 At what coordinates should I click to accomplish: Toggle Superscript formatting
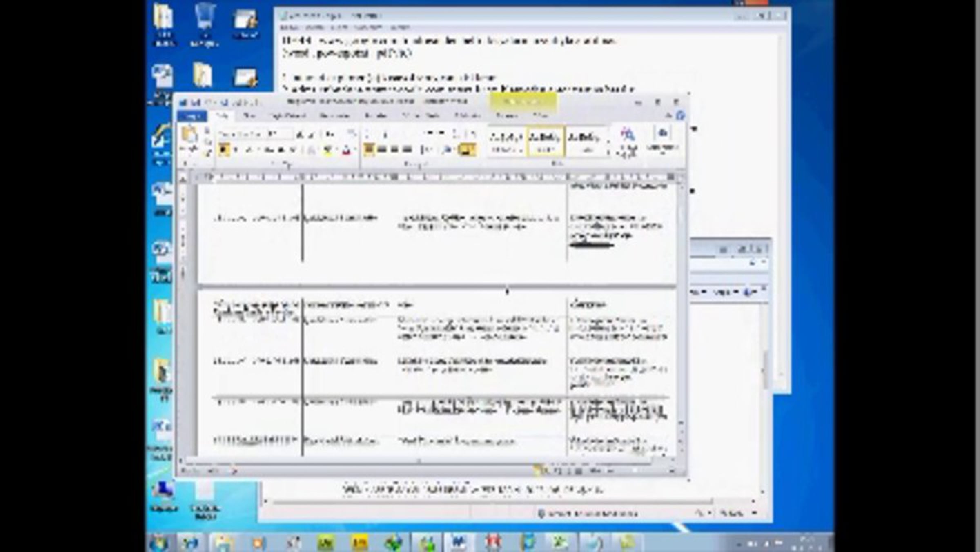click(x=293, y=150)
